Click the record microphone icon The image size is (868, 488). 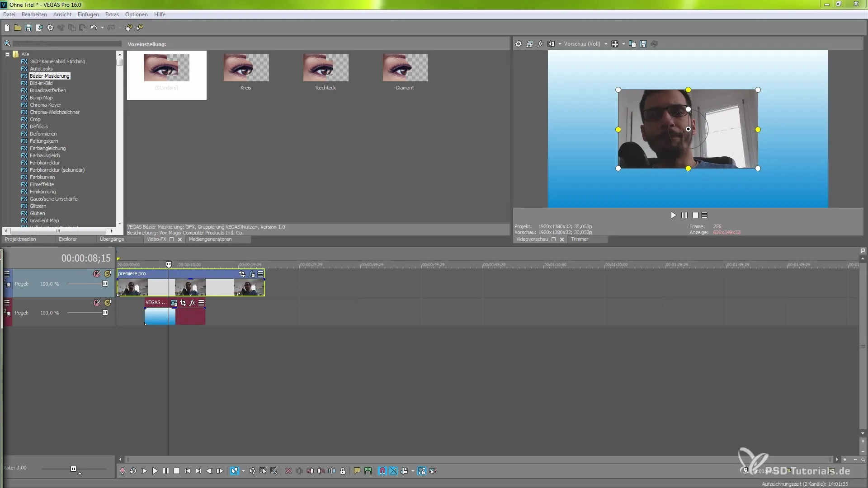tap(122, 471)
